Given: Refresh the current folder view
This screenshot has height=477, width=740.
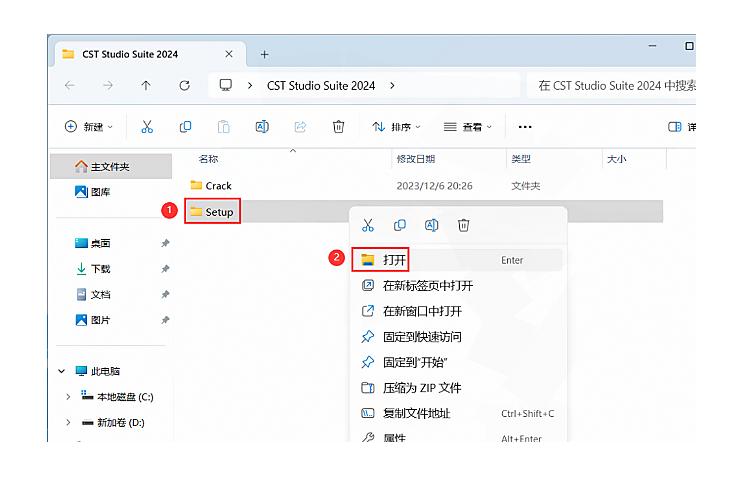Looking at the screenshot, I should coord(185,85).
